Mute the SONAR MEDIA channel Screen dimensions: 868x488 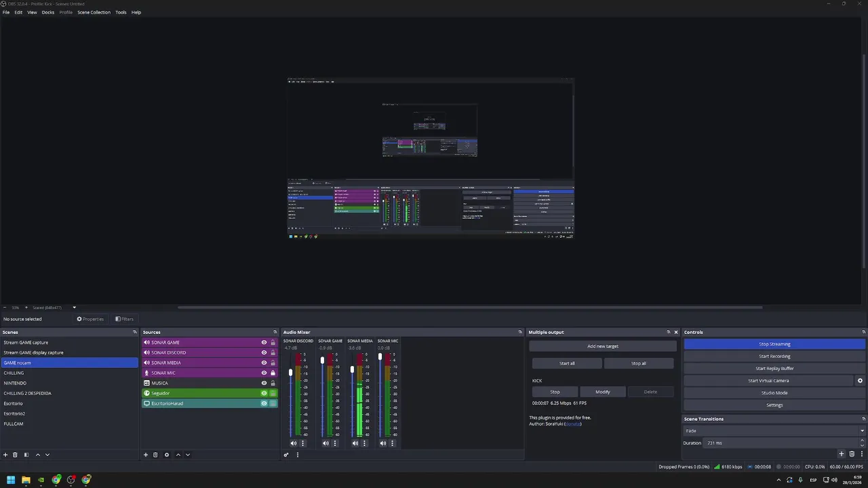pyautogui.click(x=355, y=443)
